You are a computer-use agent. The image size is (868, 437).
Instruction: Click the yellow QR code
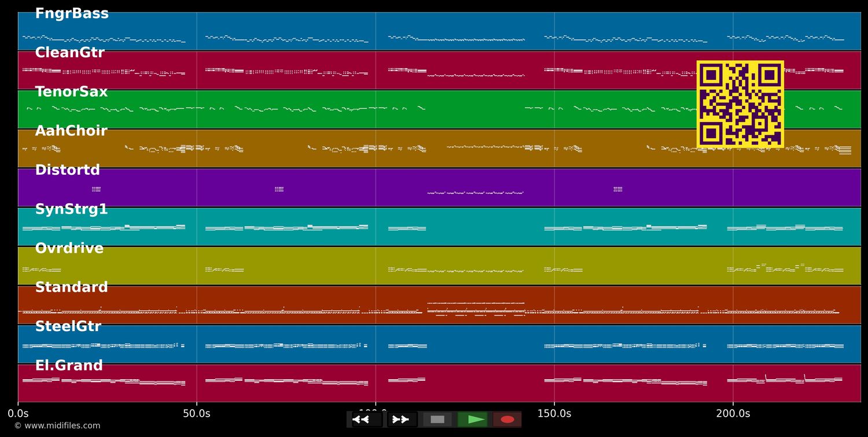740,104
